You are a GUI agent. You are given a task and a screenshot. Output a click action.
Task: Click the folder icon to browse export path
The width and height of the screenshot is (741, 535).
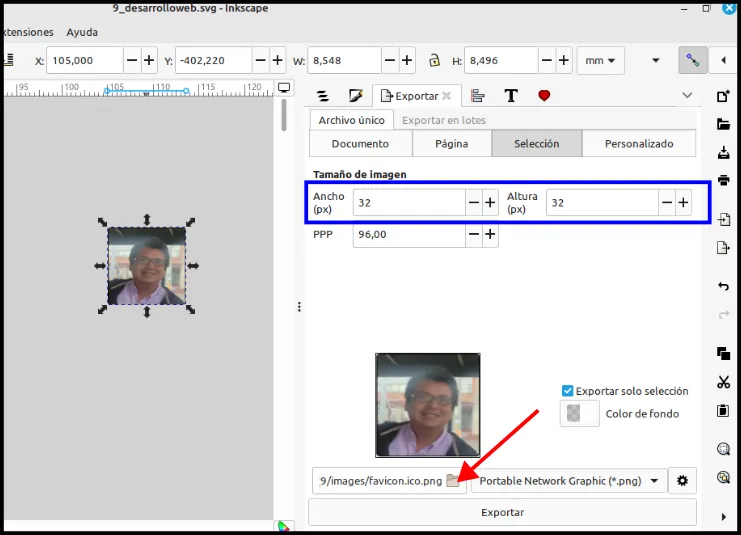pos(453,481)
